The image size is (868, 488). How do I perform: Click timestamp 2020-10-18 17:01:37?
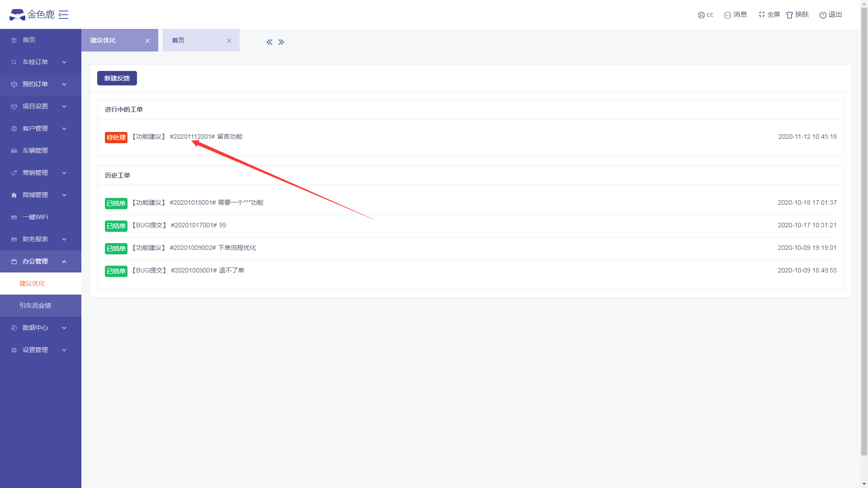[x=807, y=203]
